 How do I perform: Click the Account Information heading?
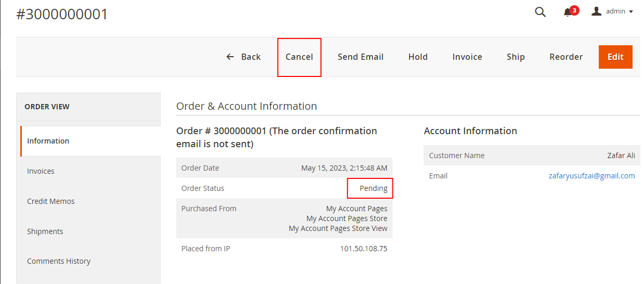[470, 131]
